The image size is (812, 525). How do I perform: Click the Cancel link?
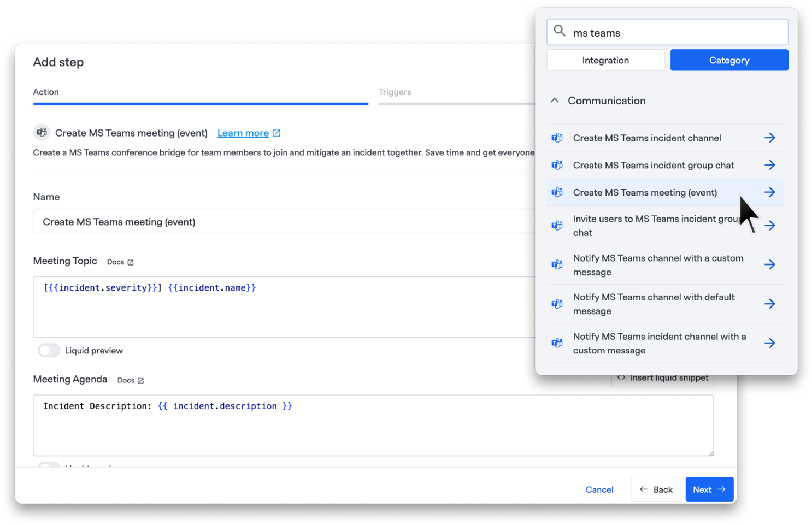pos(599,490)
